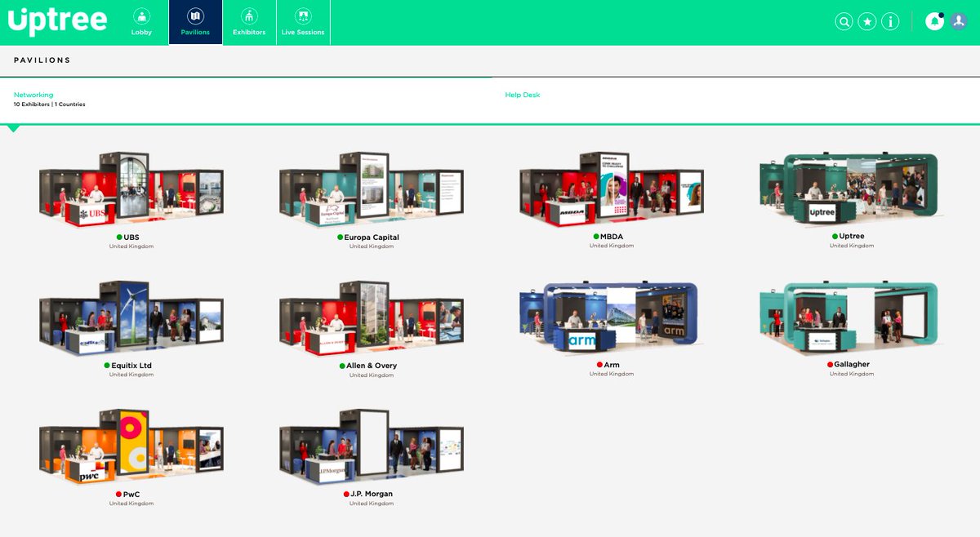This screenshot has width=980, height=537.
Task: Select the Networking pavilion link
Action: [x=33, y=95]
